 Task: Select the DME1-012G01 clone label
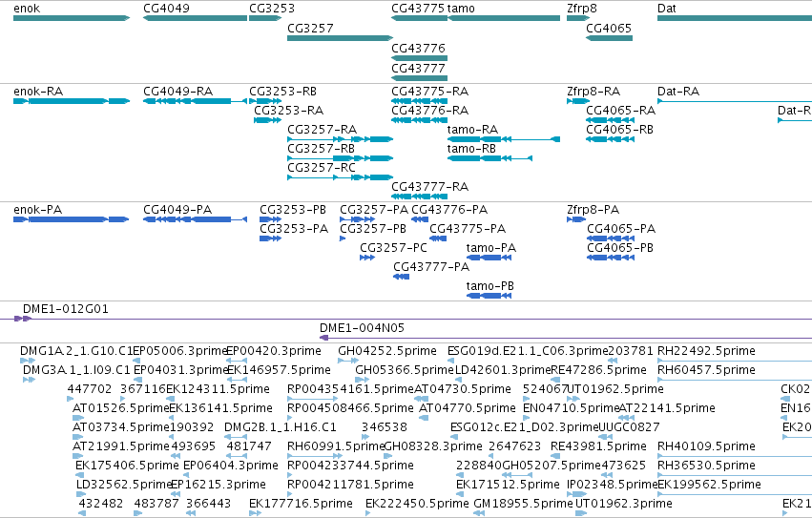[x=66, y=309]
